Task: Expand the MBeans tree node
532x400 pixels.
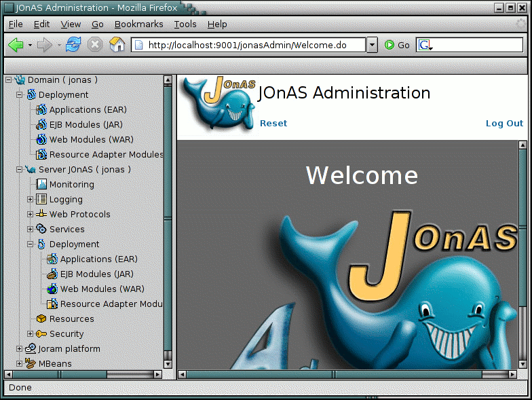Action: point(19,364)
